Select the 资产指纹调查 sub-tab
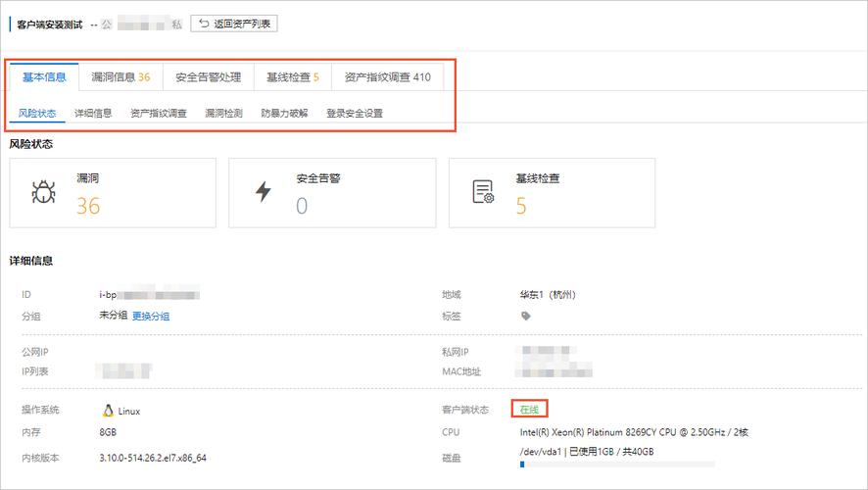 pyautogui.click(x=159, y=113)
